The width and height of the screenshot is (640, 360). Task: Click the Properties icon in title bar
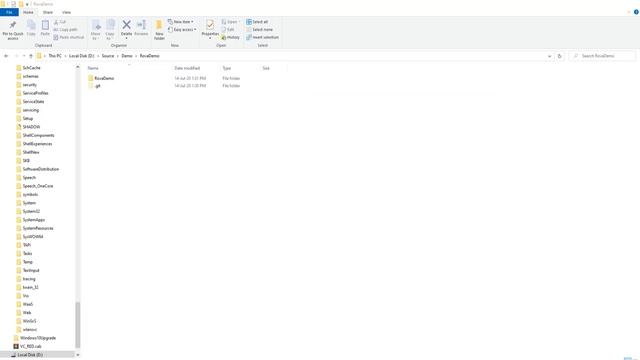pyautogui.click(x=13, y=4)
